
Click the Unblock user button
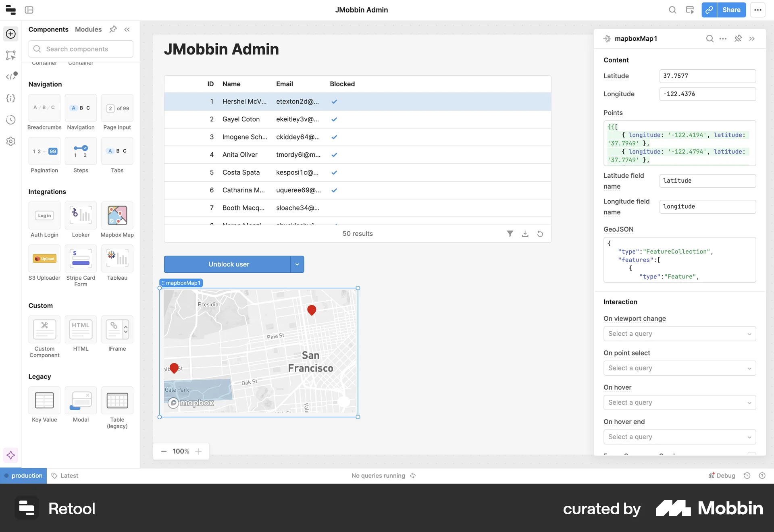[228, 264]
